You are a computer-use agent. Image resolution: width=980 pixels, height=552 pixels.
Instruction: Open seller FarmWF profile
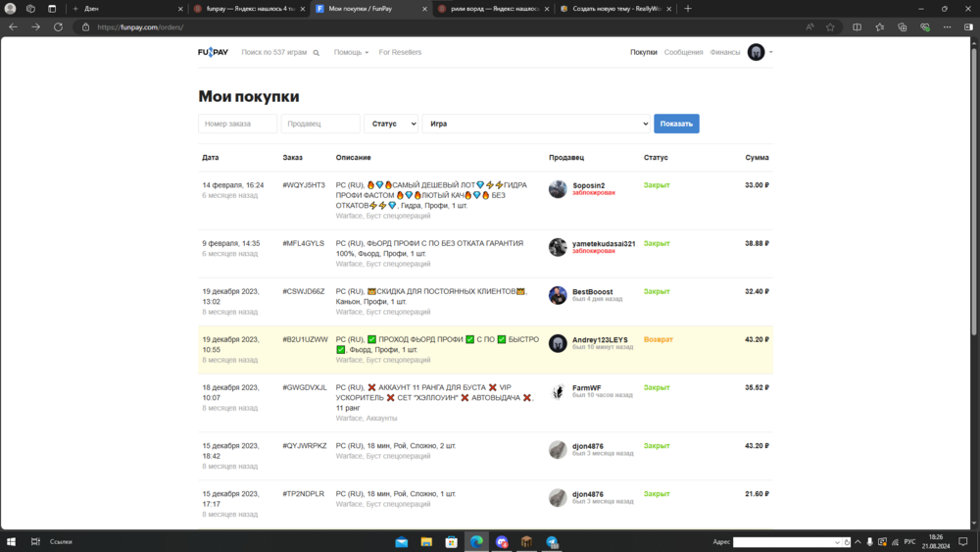pos(586,388)
